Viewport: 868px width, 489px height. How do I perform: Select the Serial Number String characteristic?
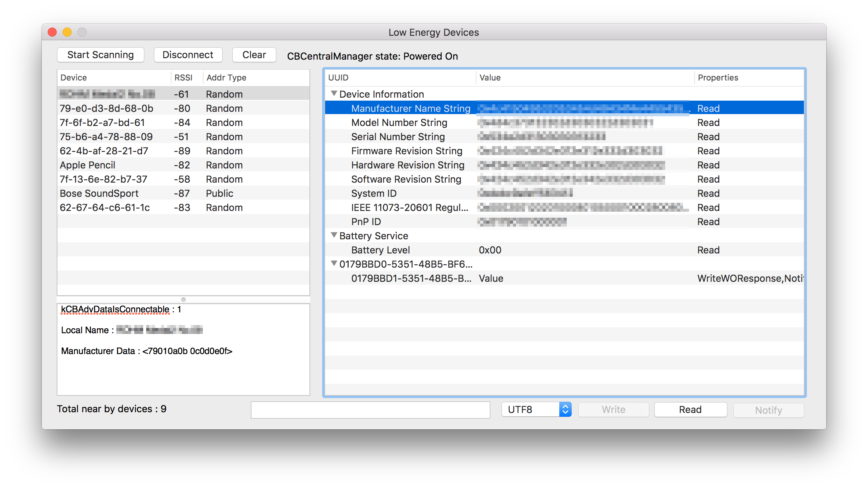pyautogui.click(x=397, y=136)
